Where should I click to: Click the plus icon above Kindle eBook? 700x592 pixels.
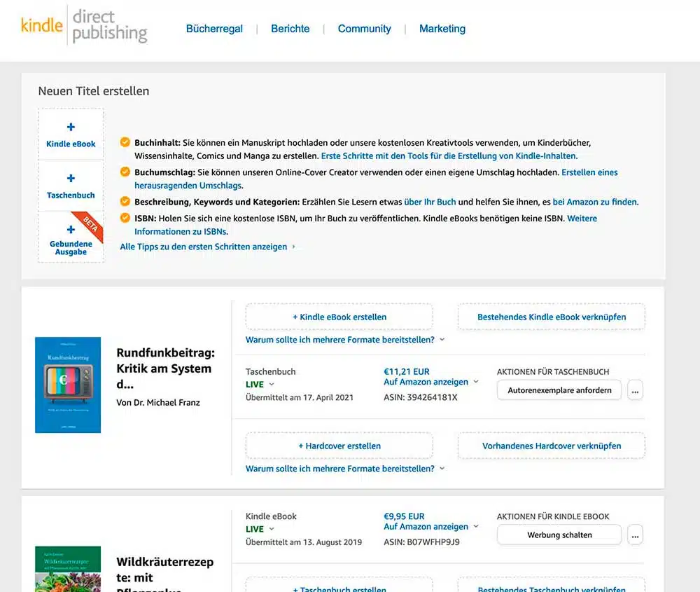click(71, 127)
